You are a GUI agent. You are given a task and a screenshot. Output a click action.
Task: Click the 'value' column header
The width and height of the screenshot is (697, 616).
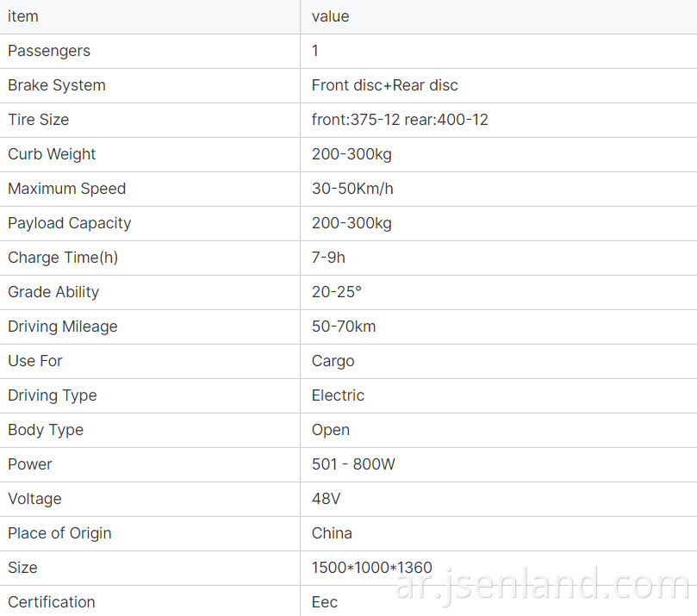pyautogui.click(x=330, y=16)
